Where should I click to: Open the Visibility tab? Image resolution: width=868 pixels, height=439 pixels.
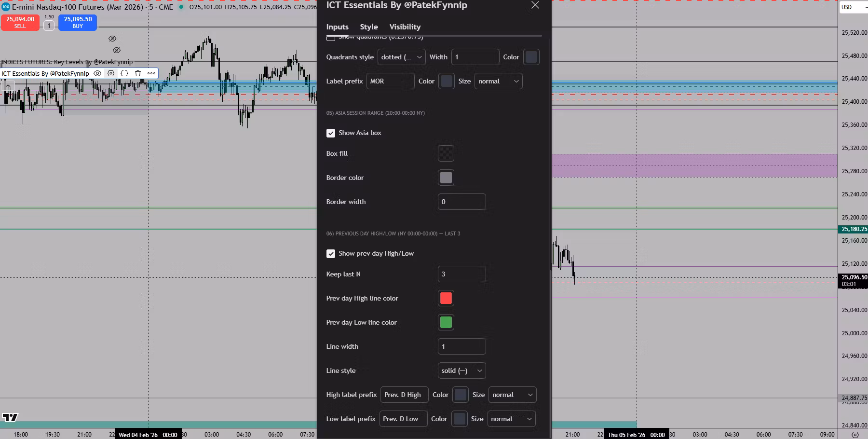[x=405, y=27]
